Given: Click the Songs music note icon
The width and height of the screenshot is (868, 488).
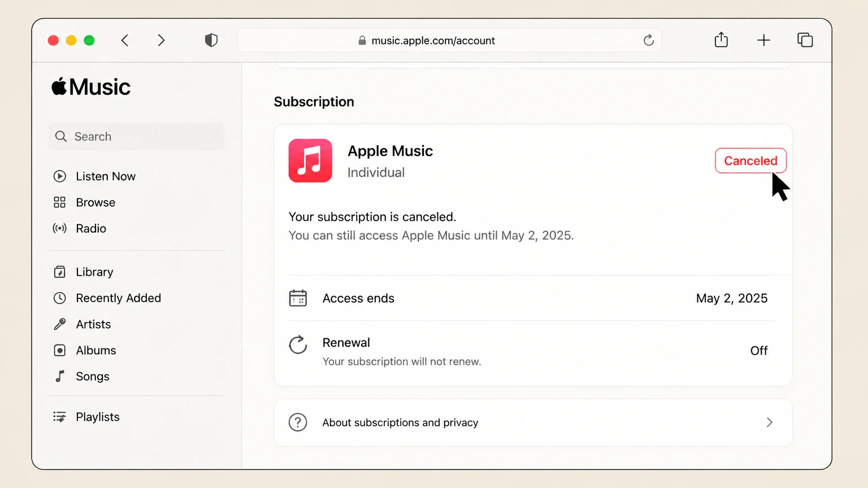Looking at the screenshot, I should click(60, 376).
